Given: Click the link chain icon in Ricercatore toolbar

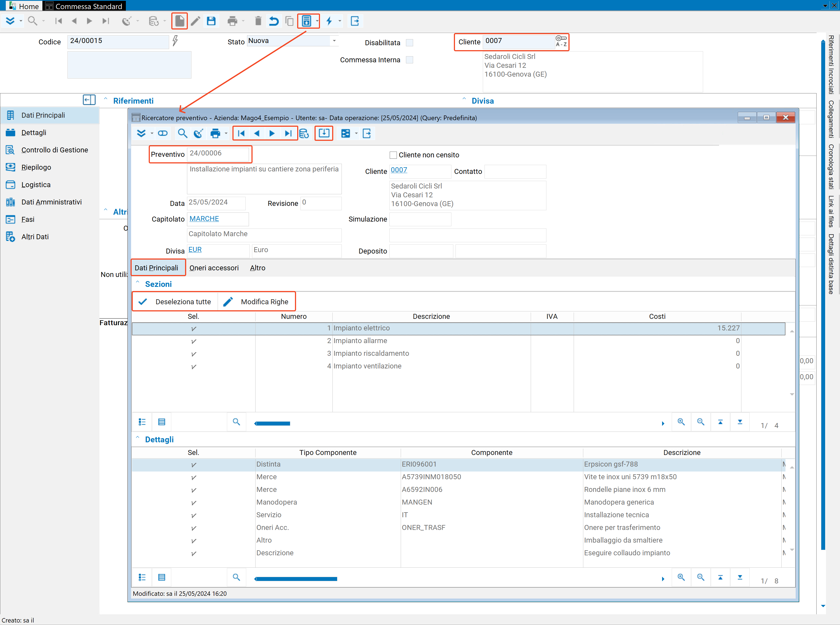Looking at the screenshot, I should (x=163, y=133).
